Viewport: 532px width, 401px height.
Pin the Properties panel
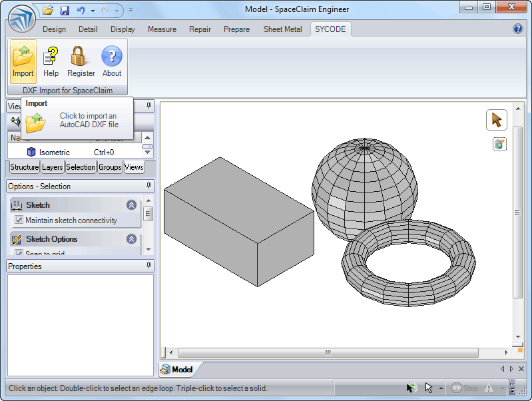point(148,265)
